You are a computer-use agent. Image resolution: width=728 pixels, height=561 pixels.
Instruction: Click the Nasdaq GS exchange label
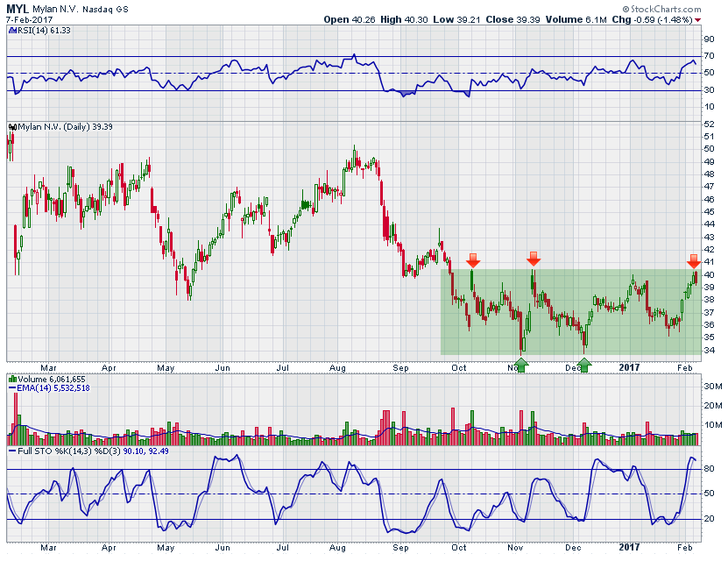(x=105, y=10)
